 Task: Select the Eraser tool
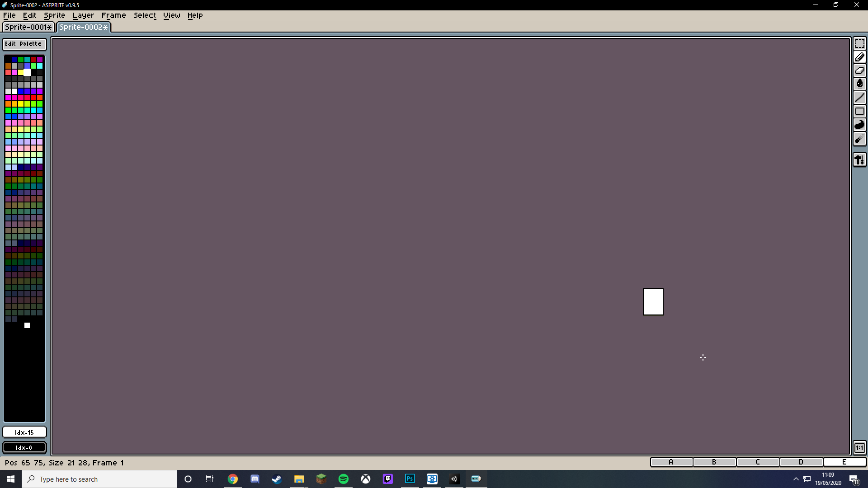click(x=859, y=70)
